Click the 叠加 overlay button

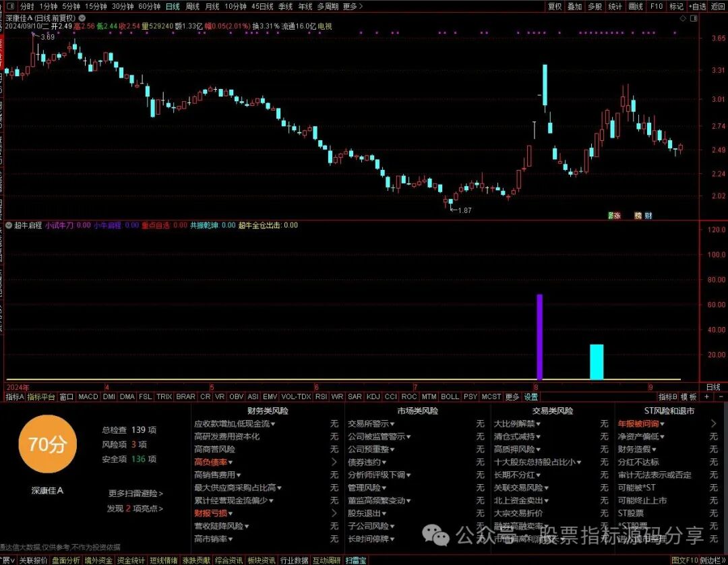click(x=574, y=7)
